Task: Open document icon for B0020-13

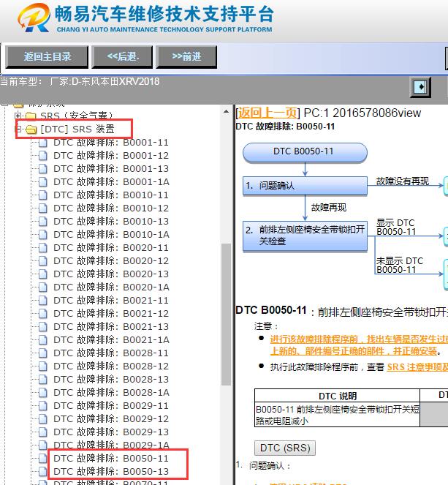Action: click(43, 274)
